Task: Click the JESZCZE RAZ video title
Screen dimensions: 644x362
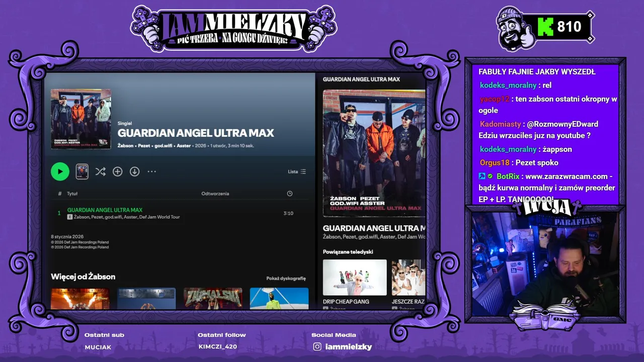Action: [x=409, y=302]
